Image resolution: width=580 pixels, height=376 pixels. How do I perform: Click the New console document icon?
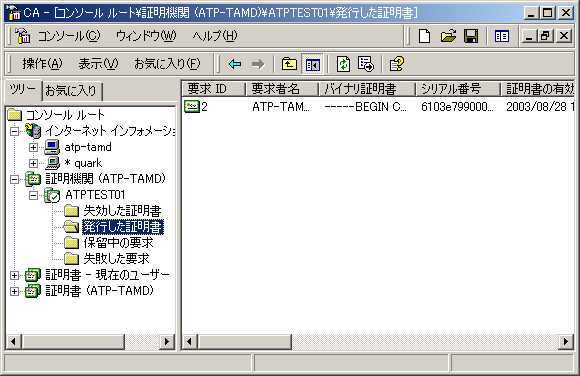(x=424, y=36)
